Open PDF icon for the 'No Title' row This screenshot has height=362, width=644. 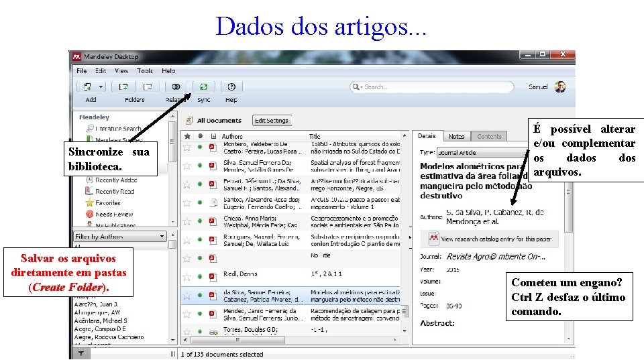pos(213,258)
